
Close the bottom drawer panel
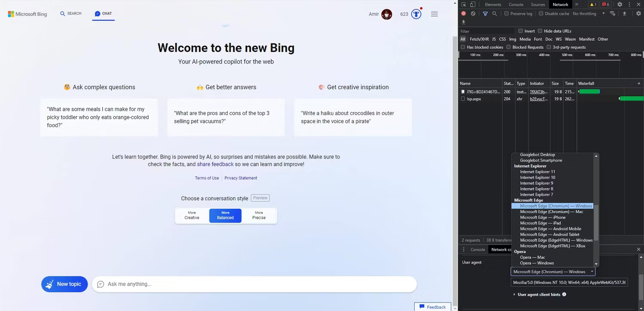[638, 249]
